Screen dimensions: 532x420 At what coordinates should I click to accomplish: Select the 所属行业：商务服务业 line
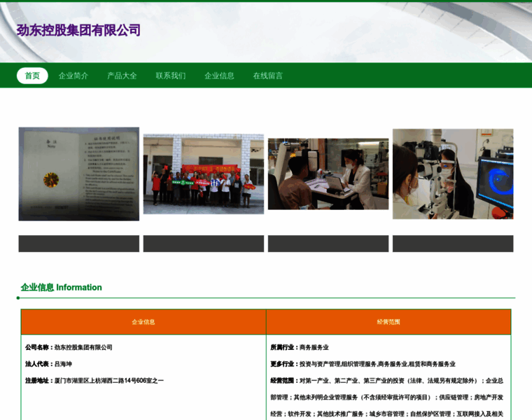(x=300, y=347)
